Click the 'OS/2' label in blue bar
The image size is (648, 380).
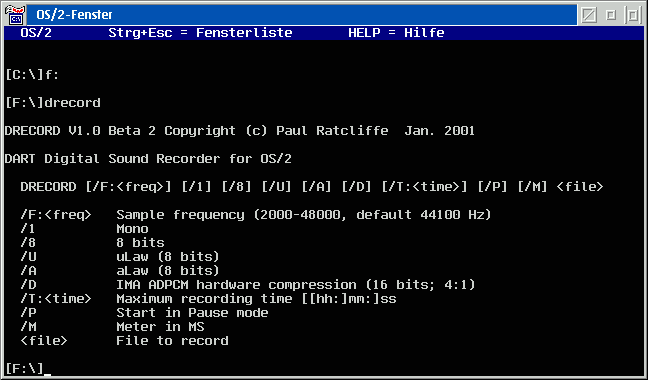click(36, 33)
